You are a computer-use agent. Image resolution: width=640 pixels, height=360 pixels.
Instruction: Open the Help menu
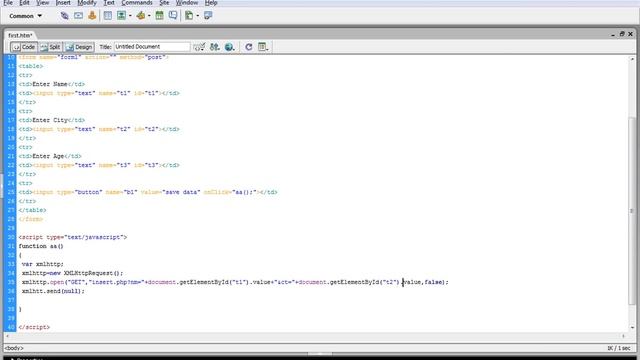click(x=211, y=3)
